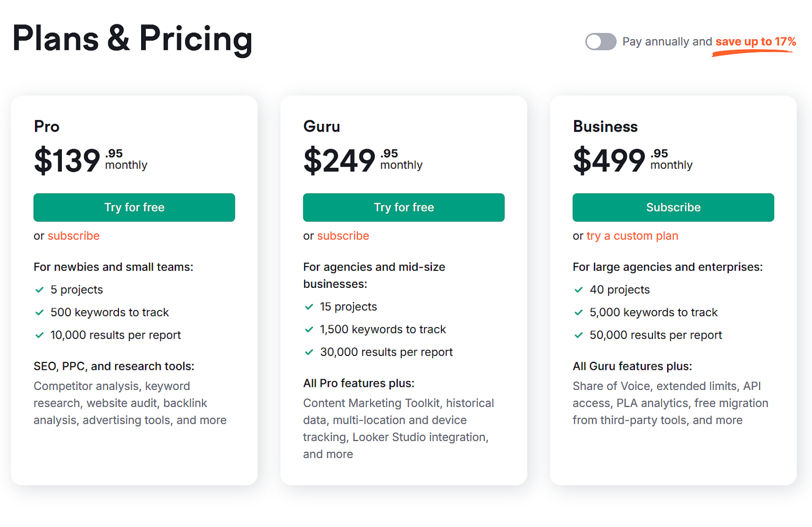Click the underlined "save up to 17%" text
This screenshot has width=812, height=527.
[754, 41]
